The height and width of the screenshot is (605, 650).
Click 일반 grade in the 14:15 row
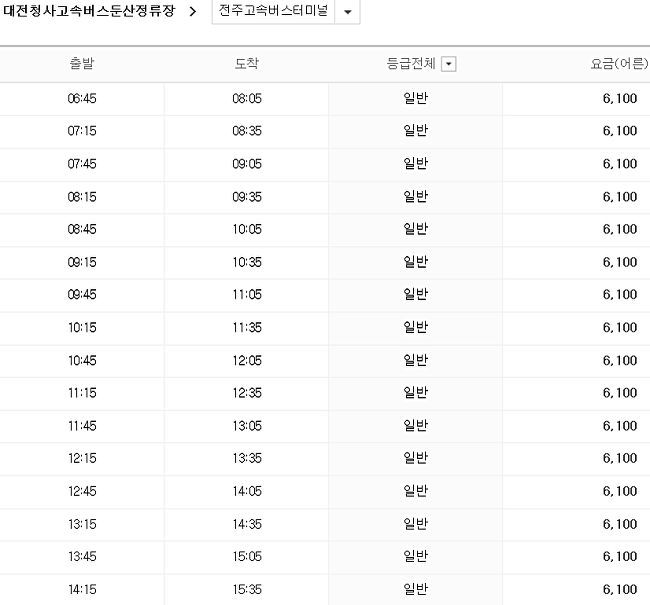click(x=415, y=589)
